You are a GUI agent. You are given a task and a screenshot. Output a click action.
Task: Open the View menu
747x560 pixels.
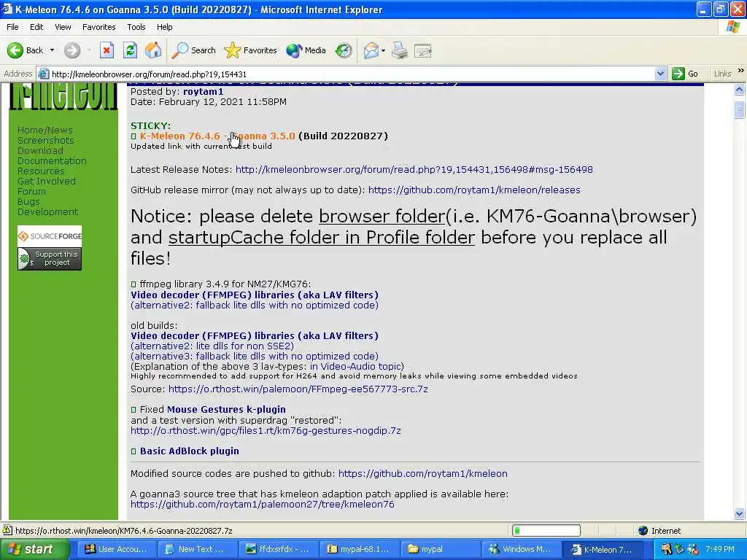click(63, 27)
